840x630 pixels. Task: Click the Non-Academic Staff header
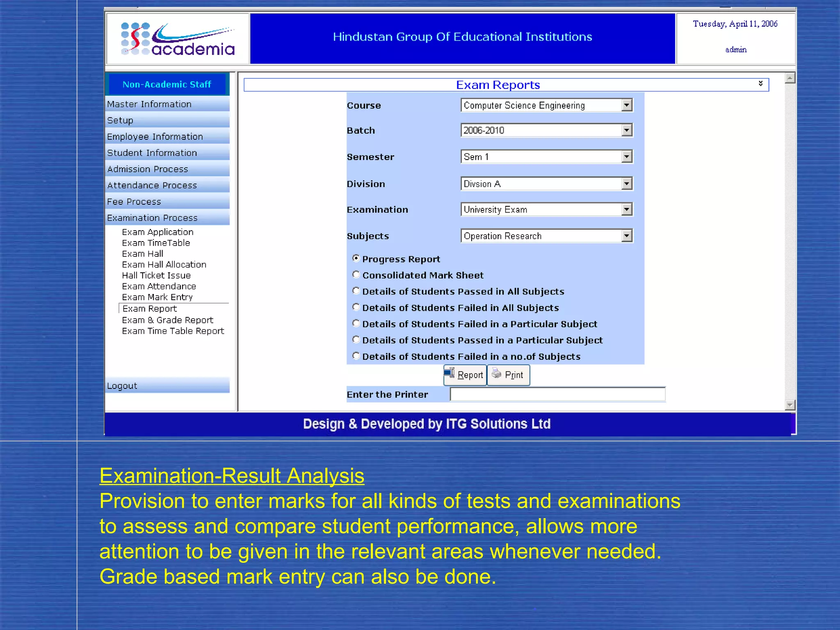167,84
